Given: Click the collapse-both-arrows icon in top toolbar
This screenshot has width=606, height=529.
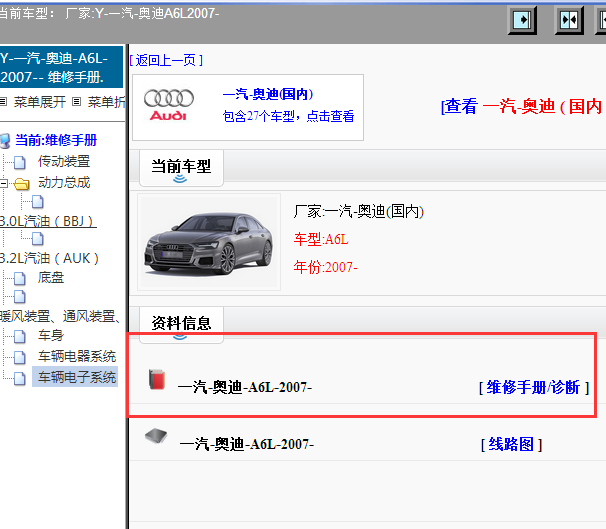Looking at the screenshot, I should (569, 20).
